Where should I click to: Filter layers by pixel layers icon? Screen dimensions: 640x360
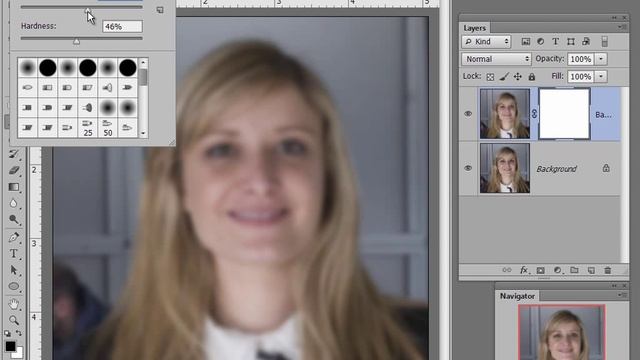coord(526,42)
